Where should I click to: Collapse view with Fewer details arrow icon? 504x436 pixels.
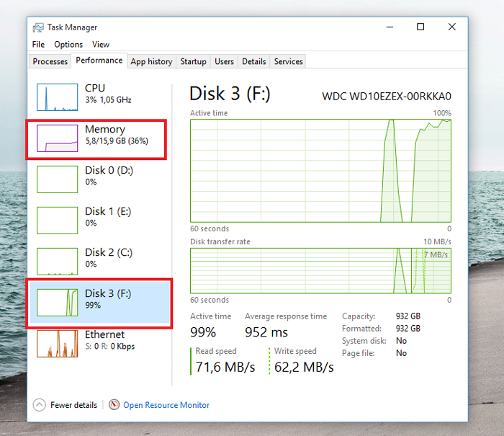(x=39, y=405)
